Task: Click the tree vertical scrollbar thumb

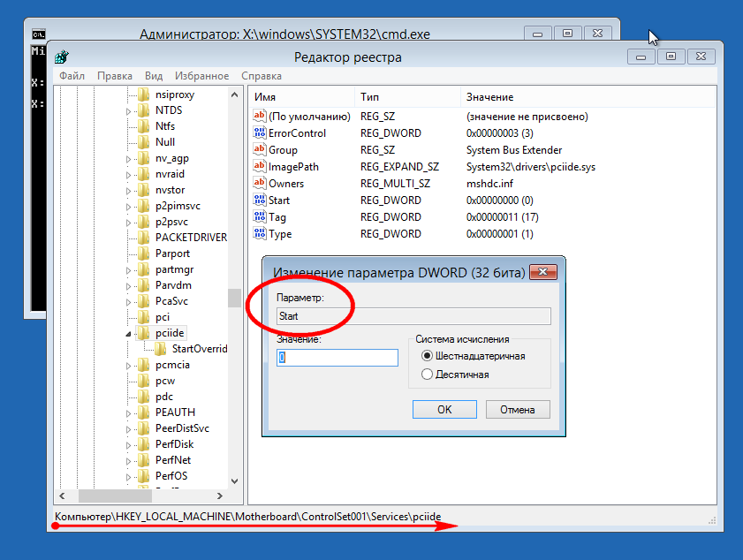Action: coord(234,298)
